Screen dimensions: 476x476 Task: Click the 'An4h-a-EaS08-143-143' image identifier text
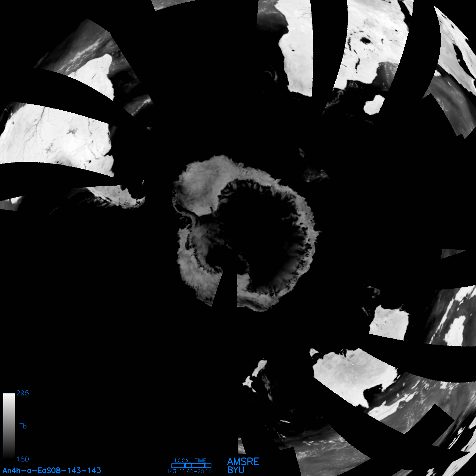(x=52, y=470)
